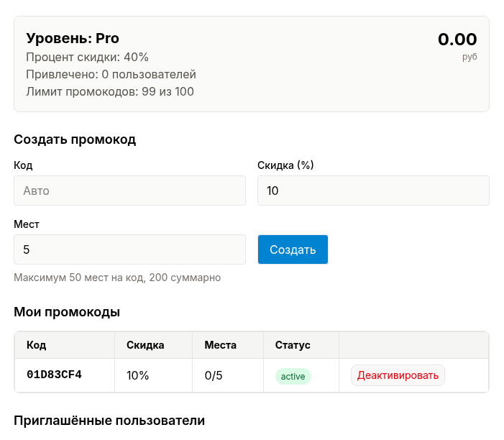
Task: Select the promo code 01D83CF4
Action: [54, 375]
